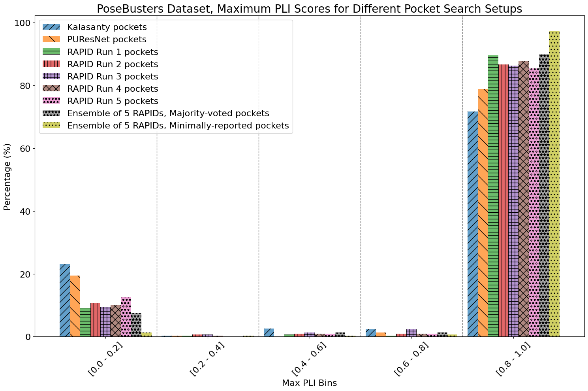Screen dimensions: 588x391
Task: Click the Kalasanty pockets legend swatch
Action: click(51, 27)
